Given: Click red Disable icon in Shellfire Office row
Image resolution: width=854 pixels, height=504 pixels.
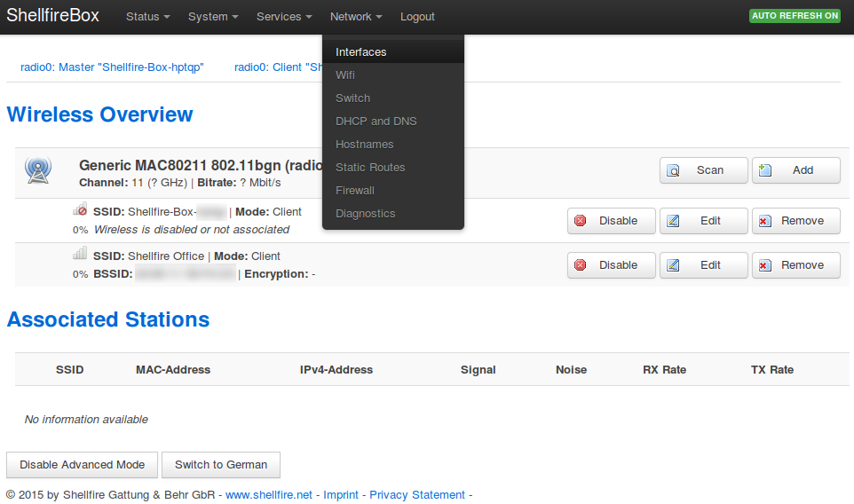Looking at the screenshot, I should click(x=581, y=265).
